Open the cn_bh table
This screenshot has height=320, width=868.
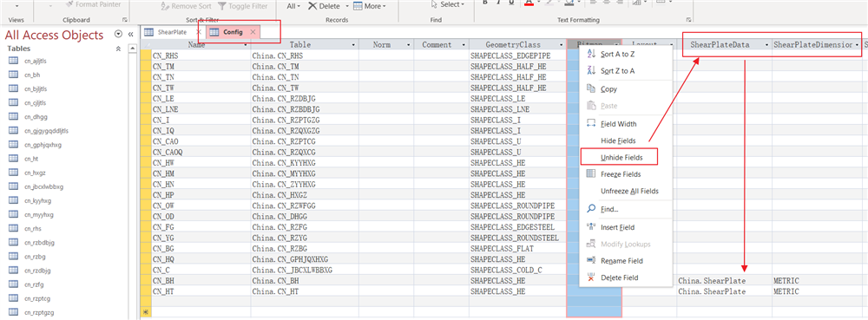32,75
